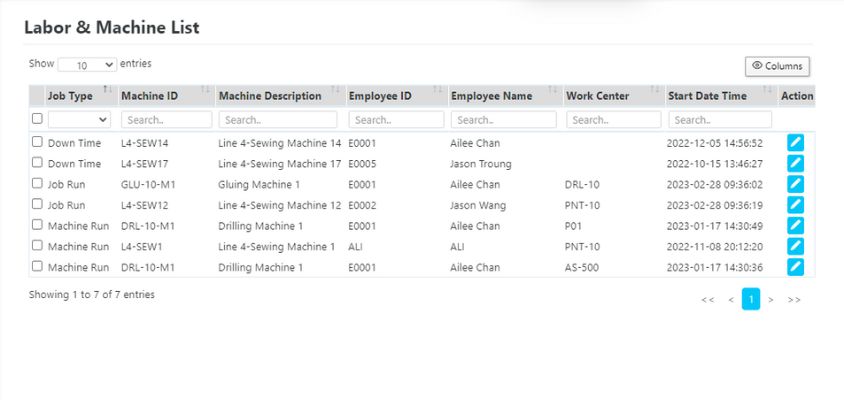Go to first page with << control
The image size is (844, 400).
pyautogui.click(x=708, y=299)
